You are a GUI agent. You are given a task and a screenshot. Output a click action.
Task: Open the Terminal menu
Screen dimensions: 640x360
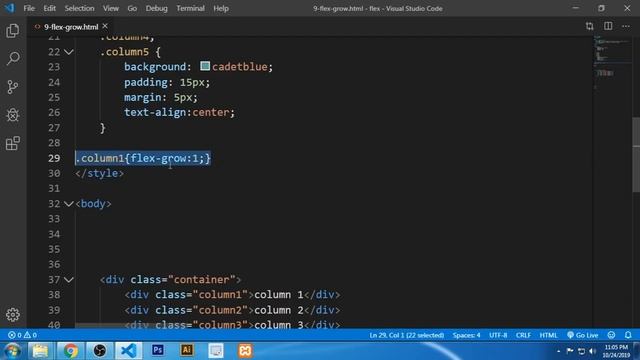[190, 8]
